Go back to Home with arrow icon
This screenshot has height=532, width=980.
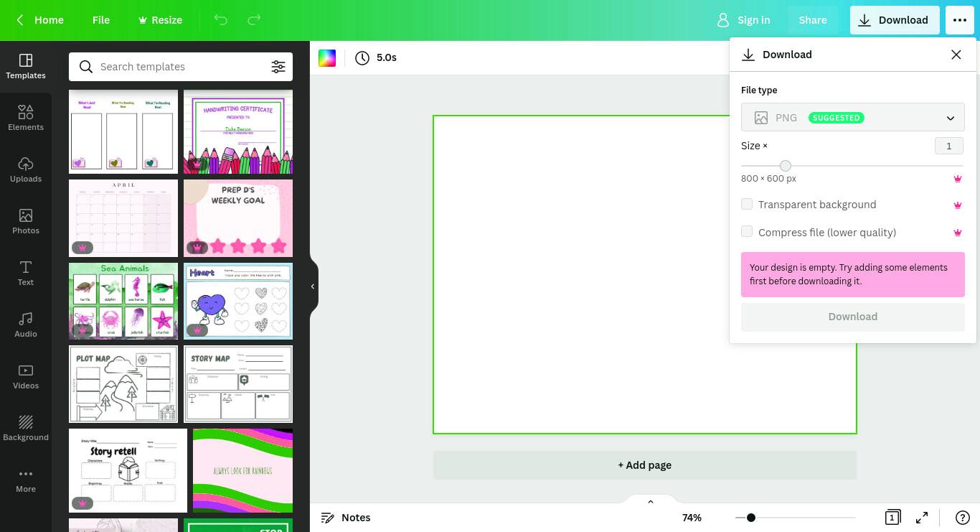[40, 20]
